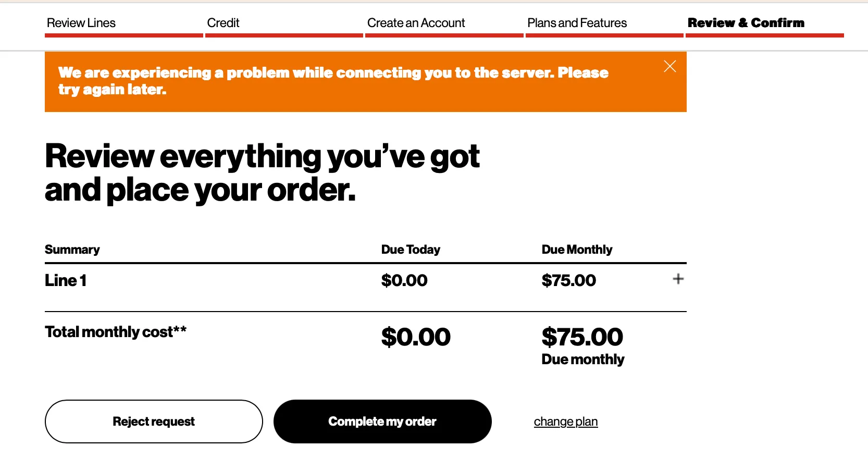Click the $0.00 due today total
868x471 pixels.
click(x=416, y=337)
